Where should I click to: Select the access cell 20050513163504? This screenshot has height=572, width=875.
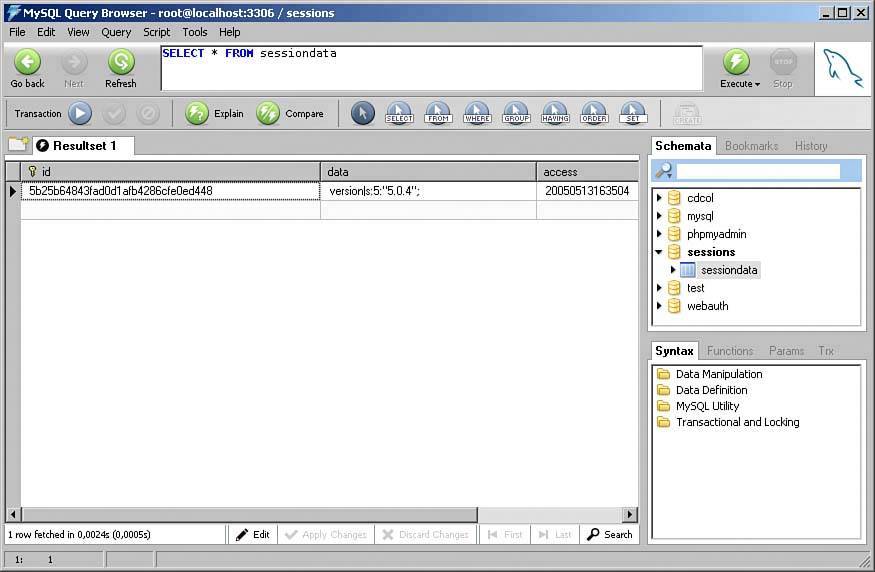point(587,191)
